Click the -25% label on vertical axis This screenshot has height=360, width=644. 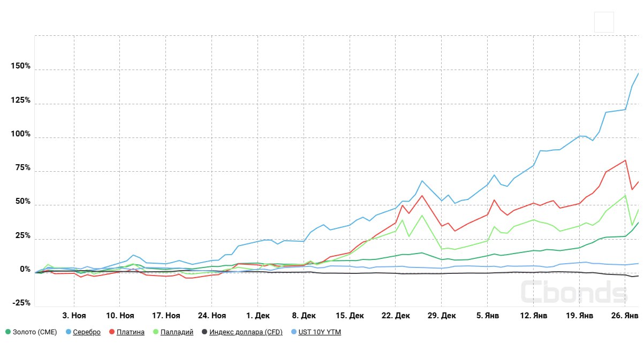[21, 303]
